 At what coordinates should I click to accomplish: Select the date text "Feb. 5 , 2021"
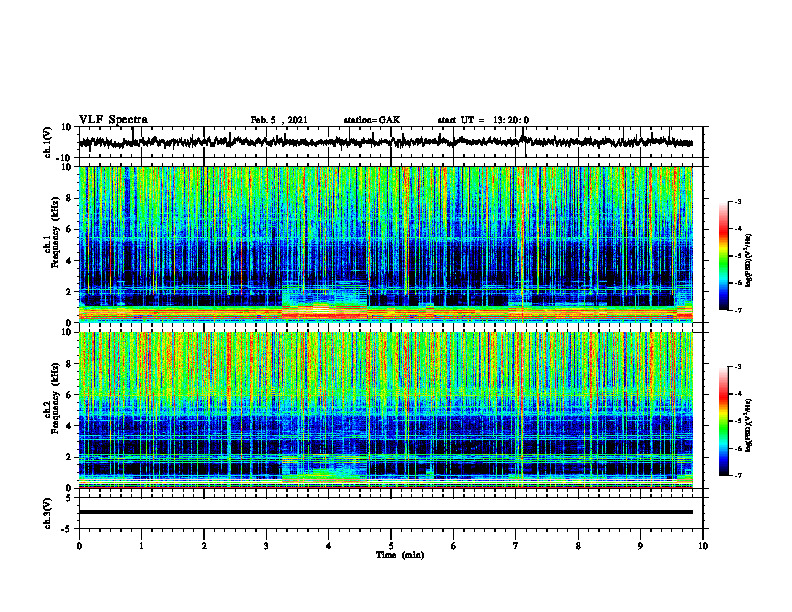(279, 120)
